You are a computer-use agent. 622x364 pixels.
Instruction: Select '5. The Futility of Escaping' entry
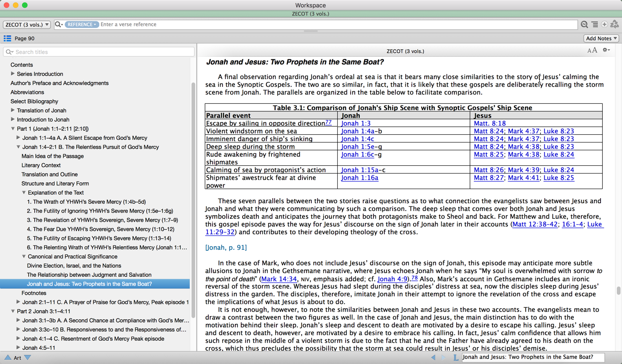point(99,238)
